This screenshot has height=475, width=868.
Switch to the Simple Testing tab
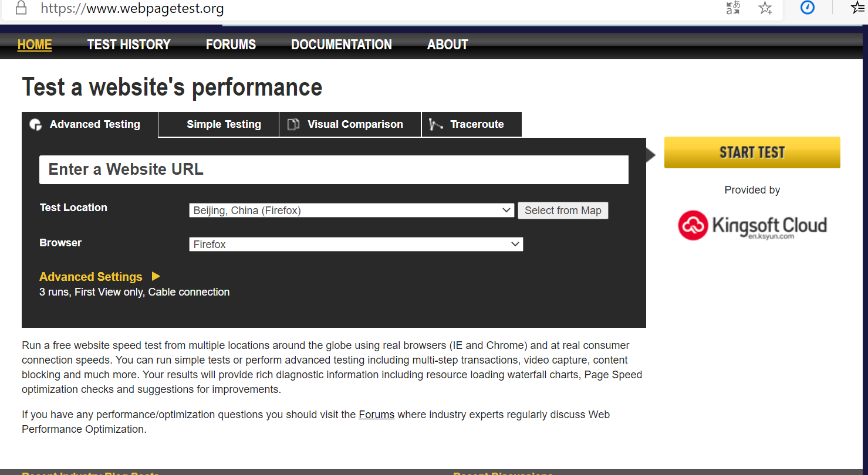point(224,124)
